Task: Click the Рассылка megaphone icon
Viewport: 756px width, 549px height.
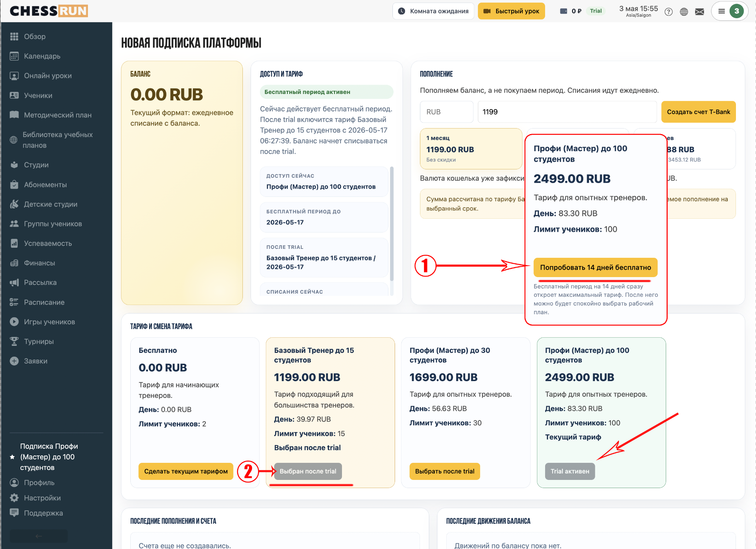Action: click(x=14, y=283)
